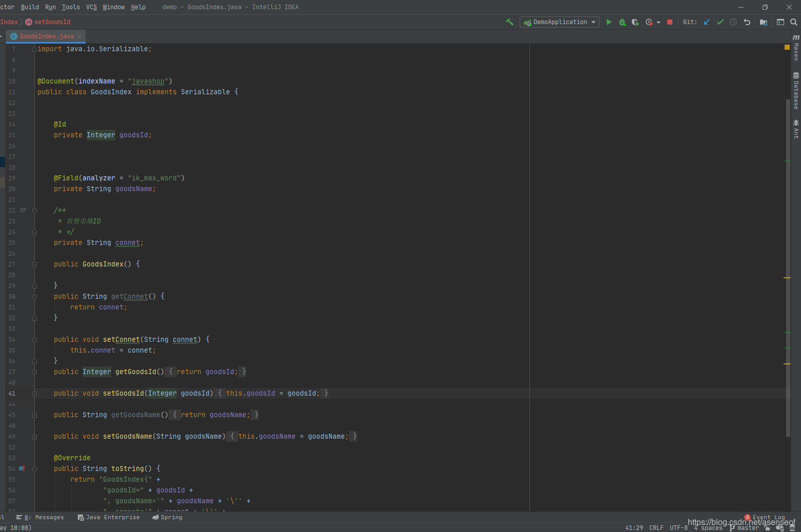Viewport: 801px width, 532px height.
Task: Expand the getGoodsName method fold on line 45
Action: coord(34,415)
